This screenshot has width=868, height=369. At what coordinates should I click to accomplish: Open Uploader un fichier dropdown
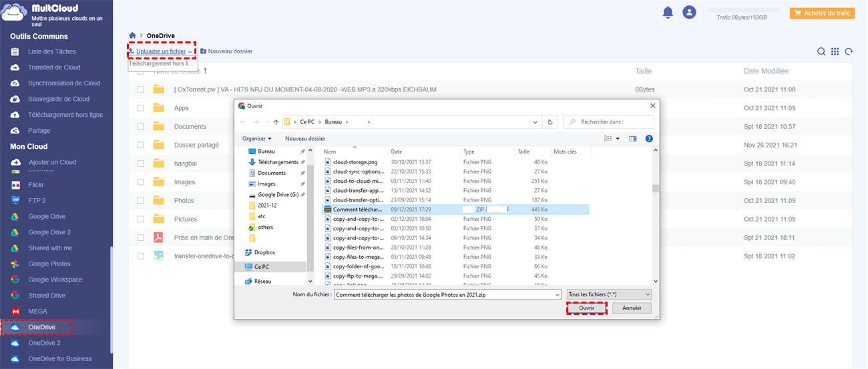click(161, 51)
